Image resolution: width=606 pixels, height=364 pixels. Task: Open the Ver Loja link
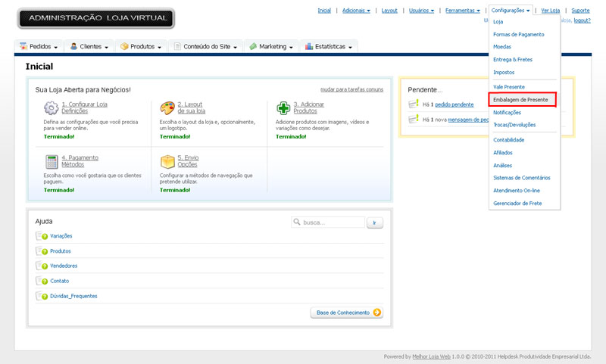click(x=551, y=11)
